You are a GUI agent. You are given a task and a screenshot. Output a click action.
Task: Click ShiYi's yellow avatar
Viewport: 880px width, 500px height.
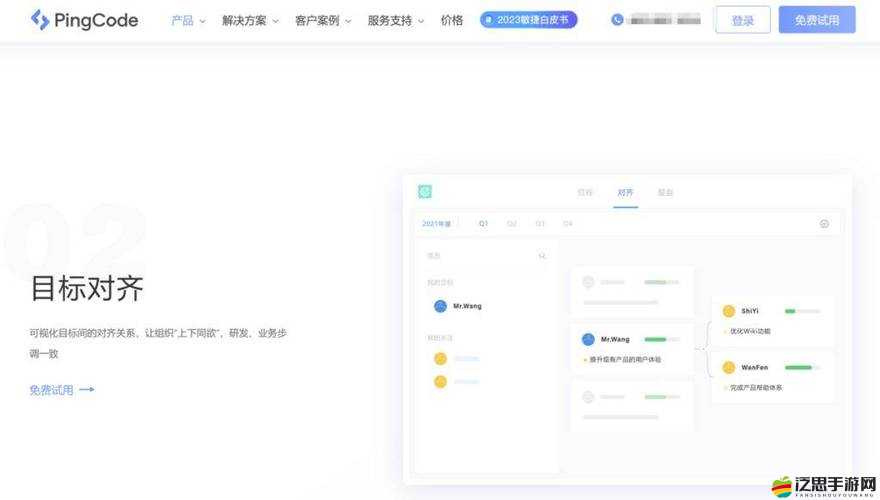[x=728, y=311]
